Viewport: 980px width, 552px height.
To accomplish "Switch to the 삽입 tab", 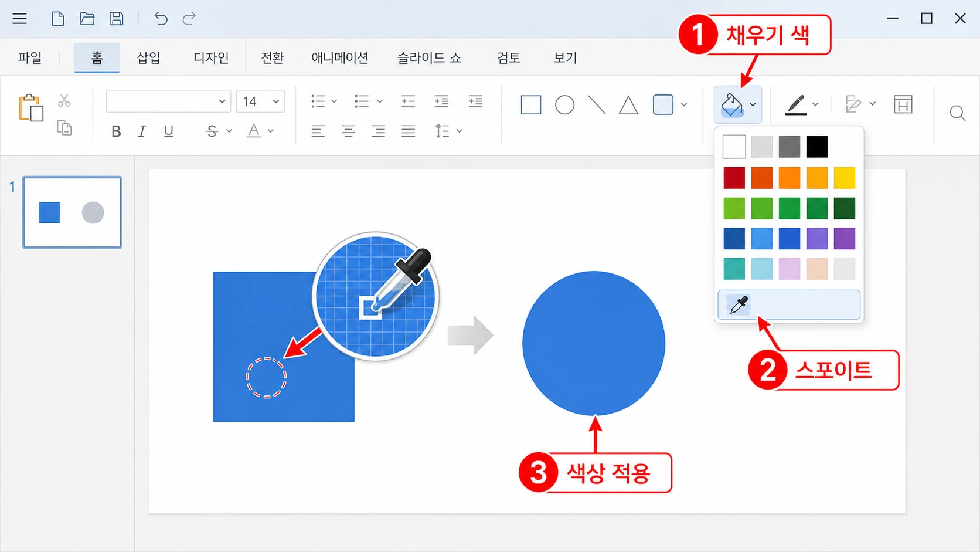I will coord(148,57).
